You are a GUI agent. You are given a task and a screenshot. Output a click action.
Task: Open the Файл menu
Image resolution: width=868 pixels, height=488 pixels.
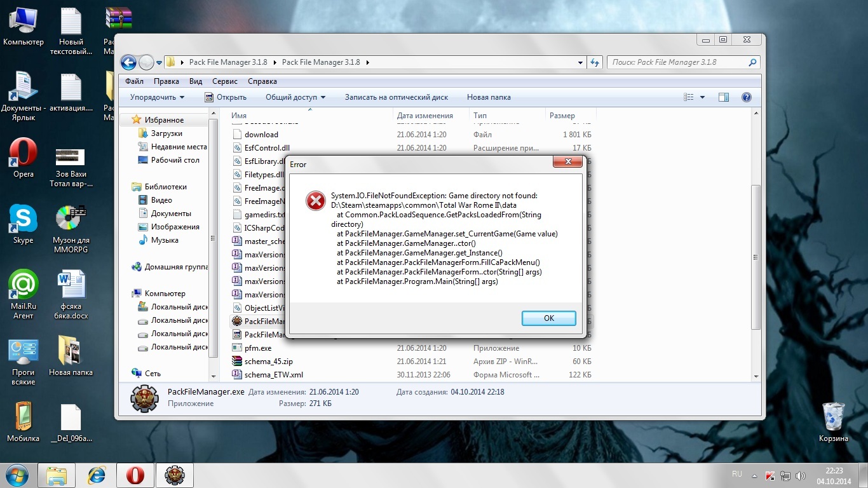coord(134,81)
